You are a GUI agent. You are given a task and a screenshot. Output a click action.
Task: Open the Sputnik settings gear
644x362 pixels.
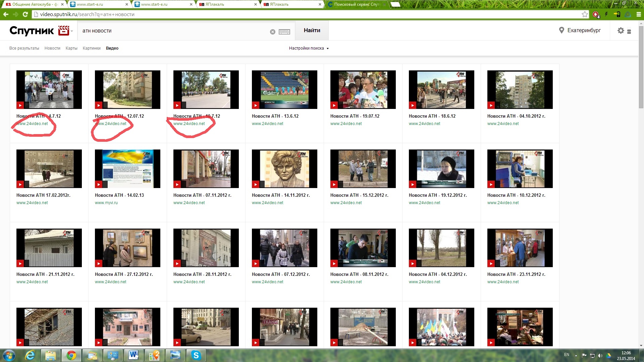pyautogui.click(x=621, y=31)
